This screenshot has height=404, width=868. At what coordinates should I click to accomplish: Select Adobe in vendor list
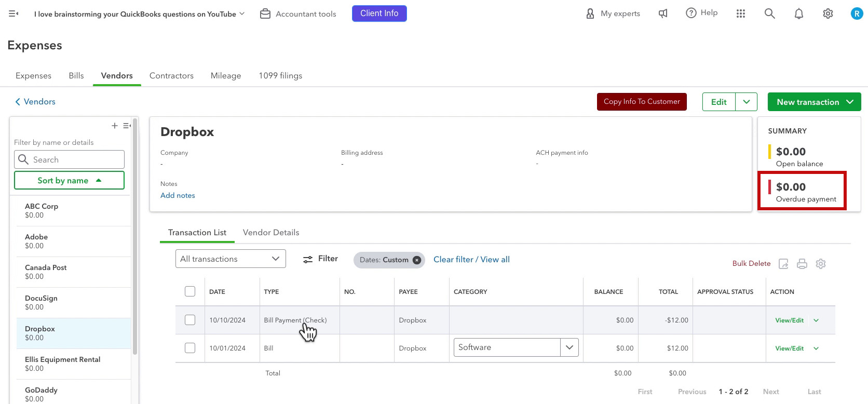74,241
